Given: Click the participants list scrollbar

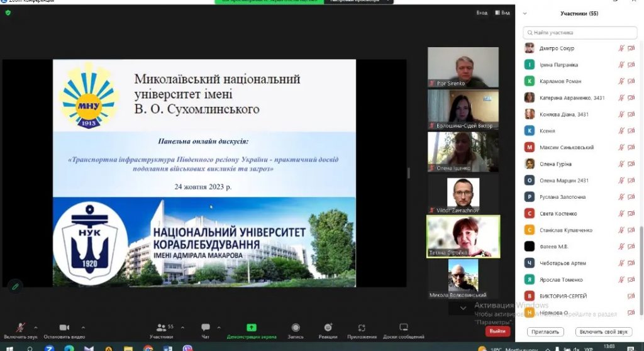Looking at the screenshot, I should click(x=641, y=252).
